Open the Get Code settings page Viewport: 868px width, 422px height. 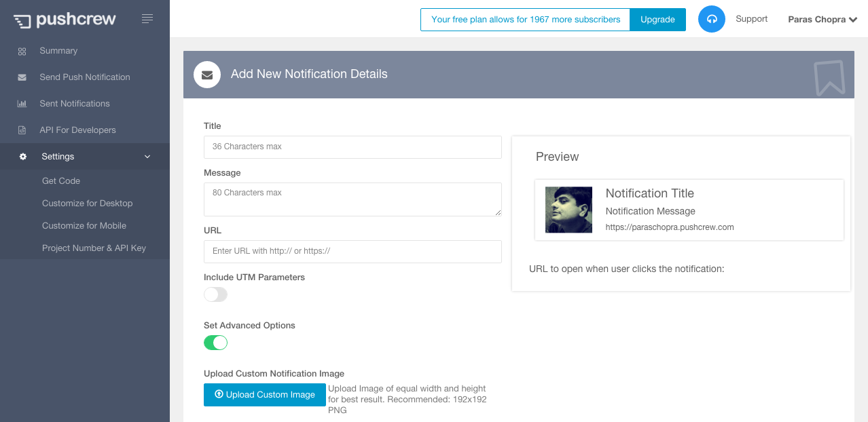(x=61, y=181)
